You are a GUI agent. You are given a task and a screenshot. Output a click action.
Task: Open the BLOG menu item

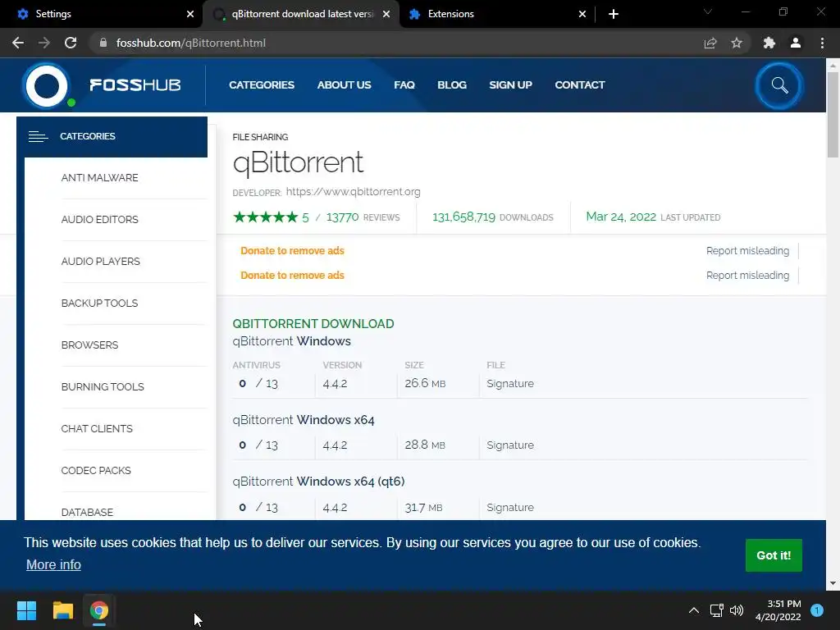[452, 85]
